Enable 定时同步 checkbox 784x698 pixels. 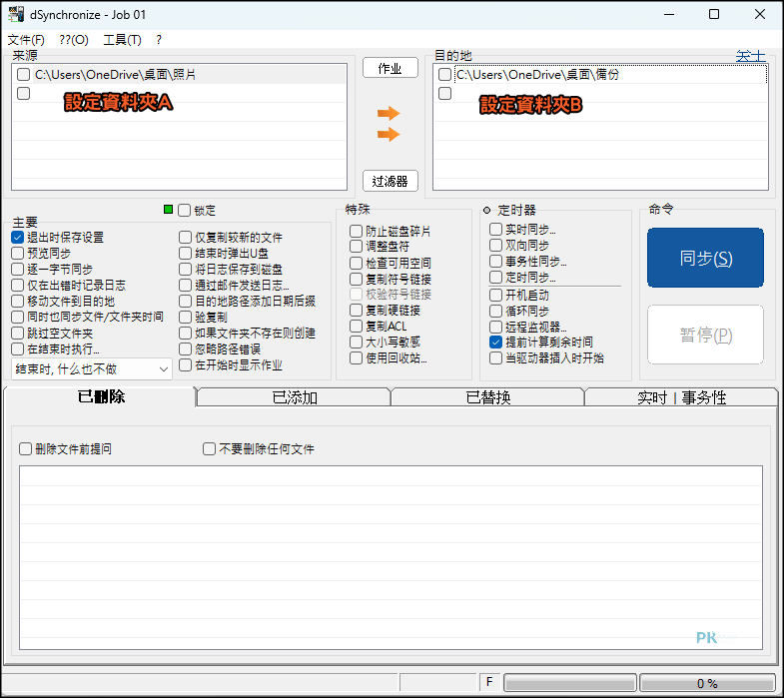(x=496, y=278)
